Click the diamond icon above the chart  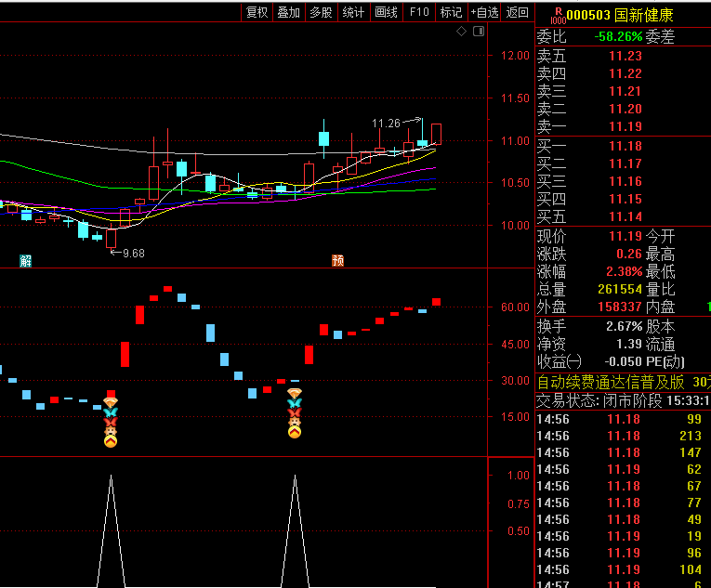[462, 32]
